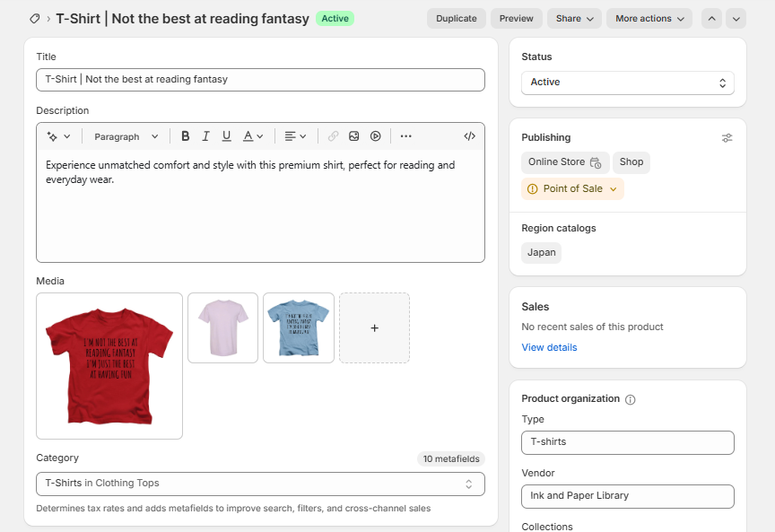
Task: Open the three-dots more formatting options
Action: click(406, 136)
